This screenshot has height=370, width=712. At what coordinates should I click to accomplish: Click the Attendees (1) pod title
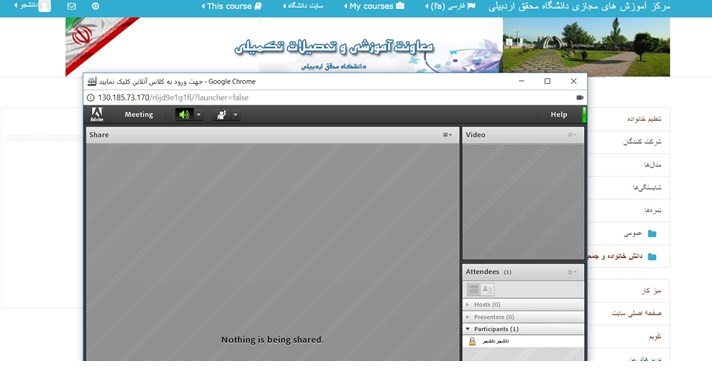tap(488, 271)
